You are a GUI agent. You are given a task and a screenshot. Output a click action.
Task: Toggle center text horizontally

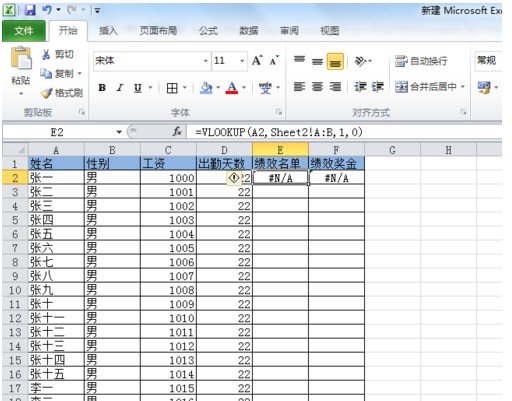pyautogui.click(x=317, y=87)
